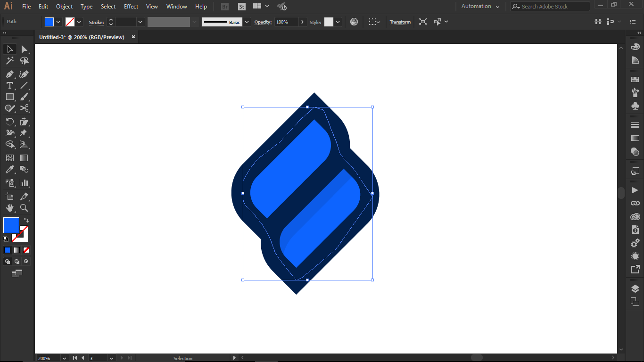Switch paint mode to Gradient
This screenshot has width=644, height=362.
tap(17, 250)
